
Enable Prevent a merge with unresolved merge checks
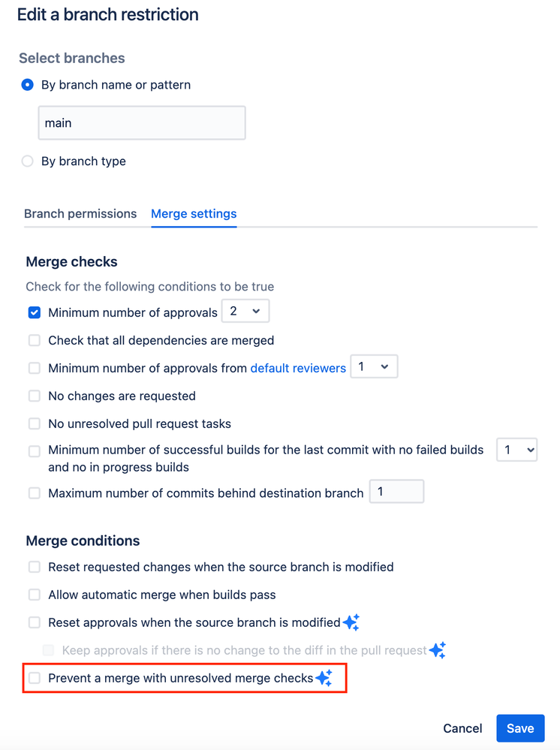(34, 677)
